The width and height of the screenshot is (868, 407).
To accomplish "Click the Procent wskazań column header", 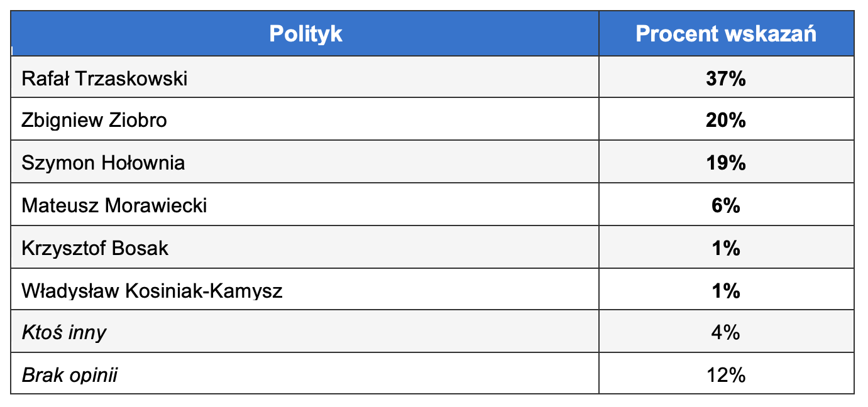I will 726,33.
